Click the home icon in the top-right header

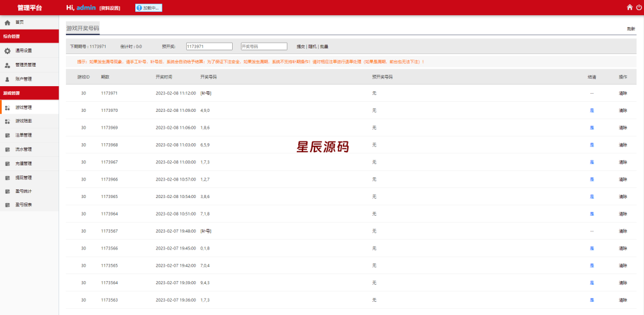[630, 7]
